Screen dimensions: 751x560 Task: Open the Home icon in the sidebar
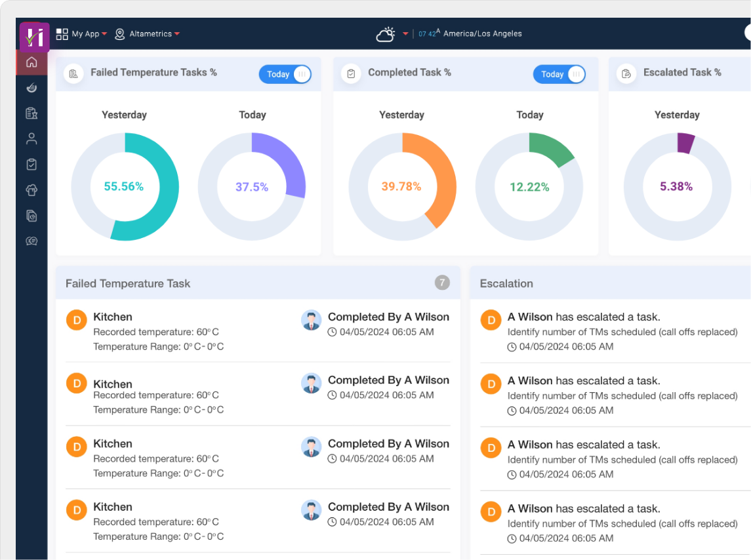31,63
